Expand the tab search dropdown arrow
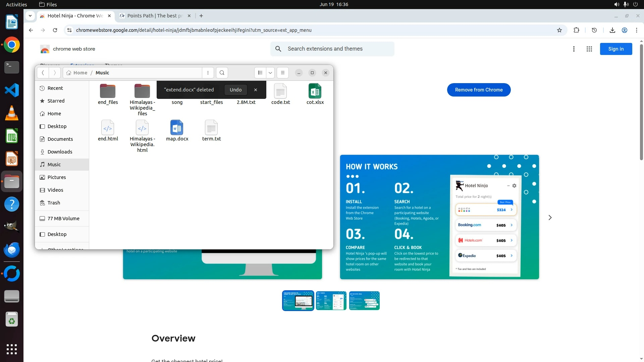 click(30, 16)
